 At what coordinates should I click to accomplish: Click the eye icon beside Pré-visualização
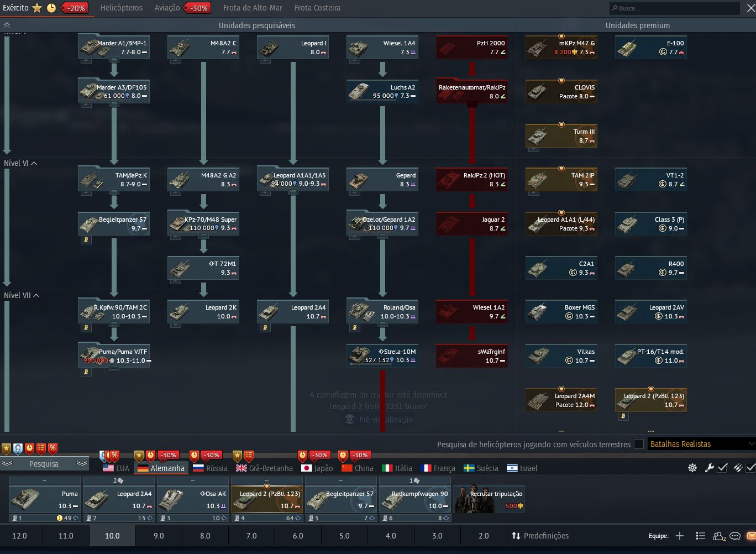[x=349, y=420]
